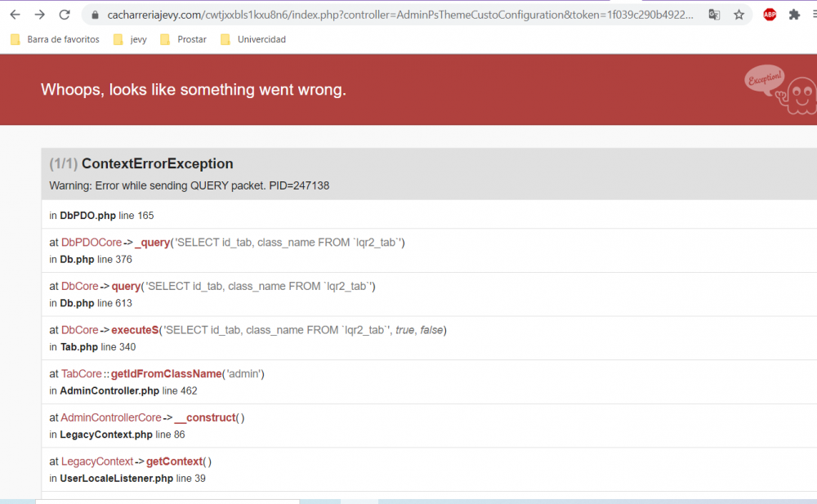Click the UserLocaleListener.php line 39 entry
Screen dimensions: 817x504
tap(127, 478)
